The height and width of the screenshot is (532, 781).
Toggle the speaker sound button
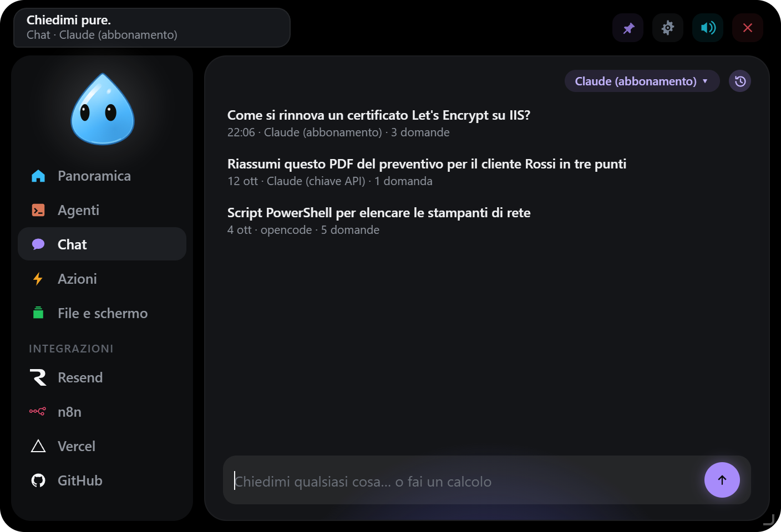[x=708, y=28]
